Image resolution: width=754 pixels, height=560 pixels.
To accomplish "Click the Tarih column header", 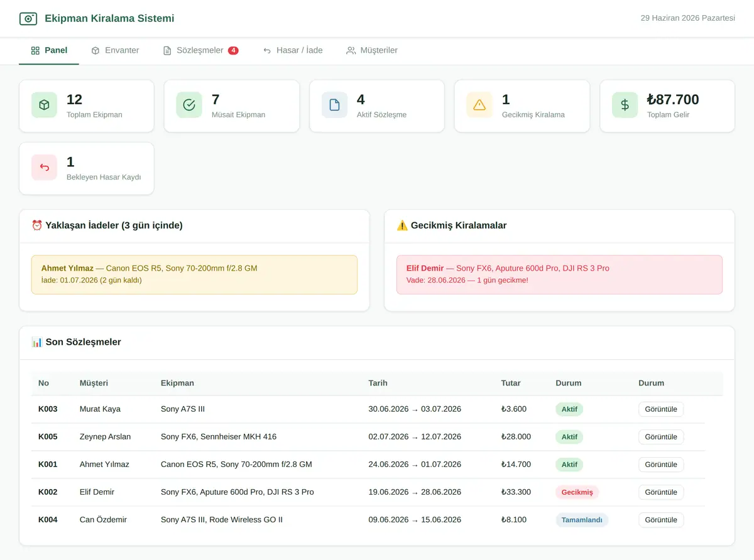I will click(378, 383).
